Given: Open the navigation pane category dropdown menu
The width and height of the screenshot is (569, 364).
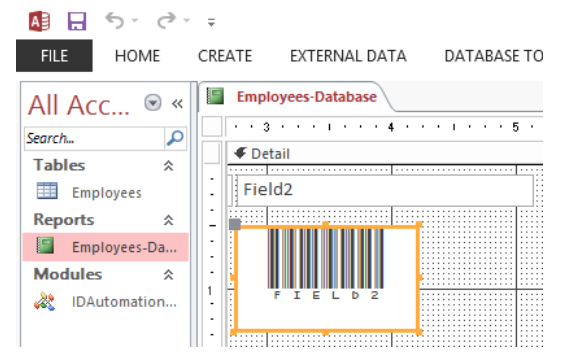Looking at the screenshot, I should (153, 103).
